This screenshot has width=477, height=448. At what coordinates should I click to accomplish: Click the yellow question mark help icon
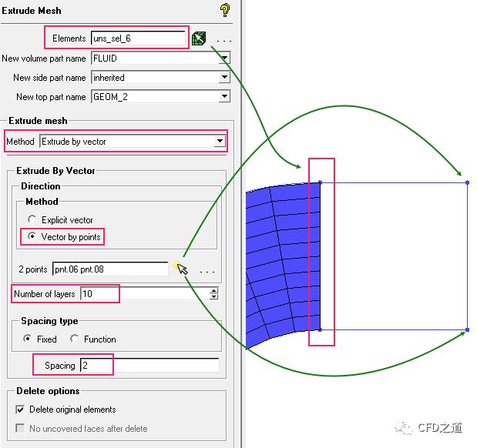pyautogui.click(x=225, y=10)
